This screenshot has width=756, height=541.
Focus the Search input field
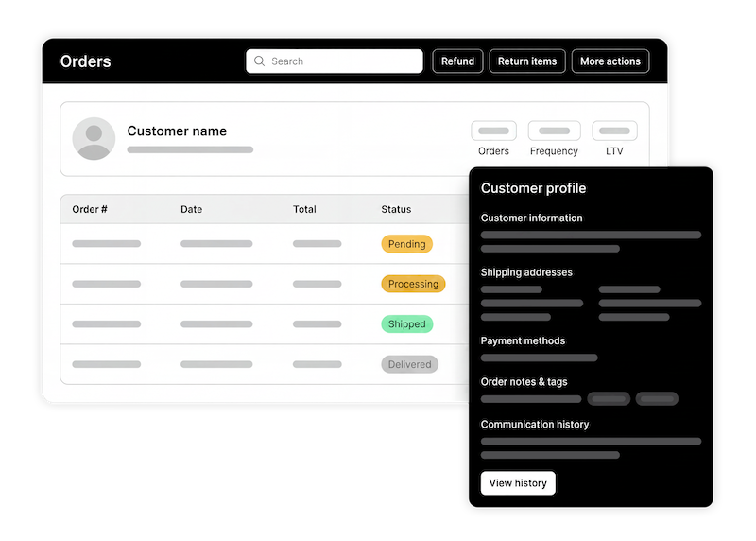[x=335, y=61]
